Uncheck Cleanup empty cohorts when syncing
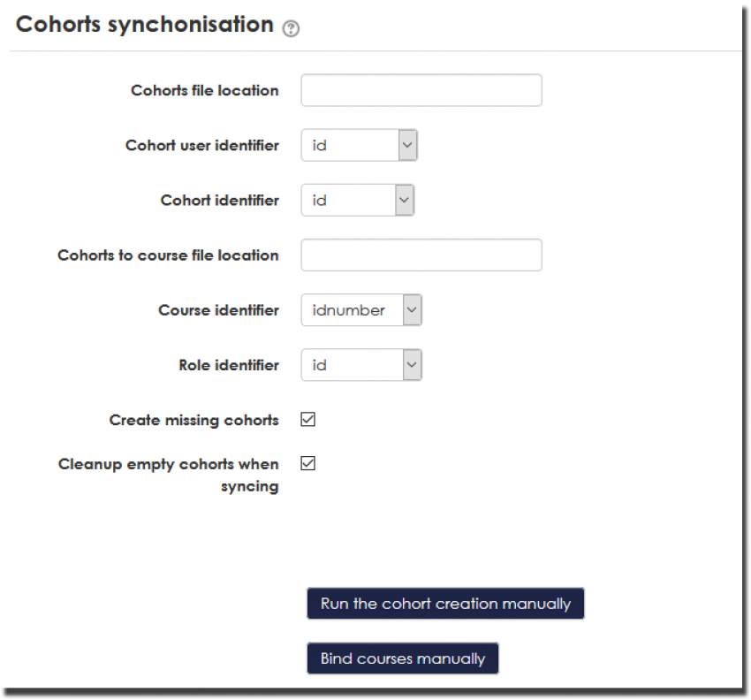This screenshot has height=700, width=751. click(x=308, y=464)
